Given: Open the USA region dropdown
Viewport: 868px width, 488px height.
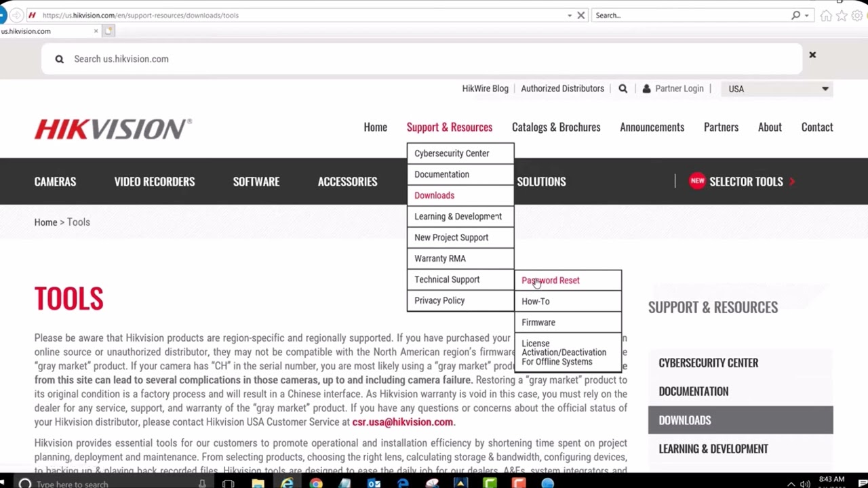Looking at the screenshot, I should [778, 89].
